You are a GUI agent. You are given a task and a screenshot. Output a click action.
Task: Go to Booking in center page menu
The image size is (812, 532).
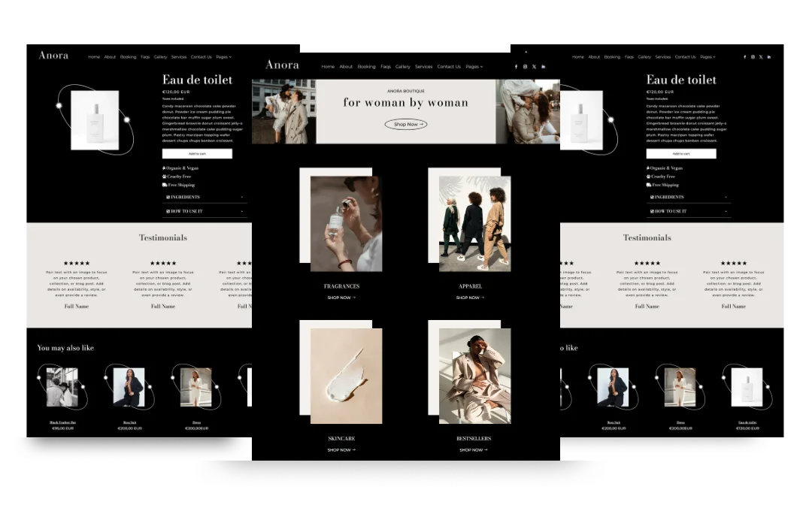(x=366, y=67)
